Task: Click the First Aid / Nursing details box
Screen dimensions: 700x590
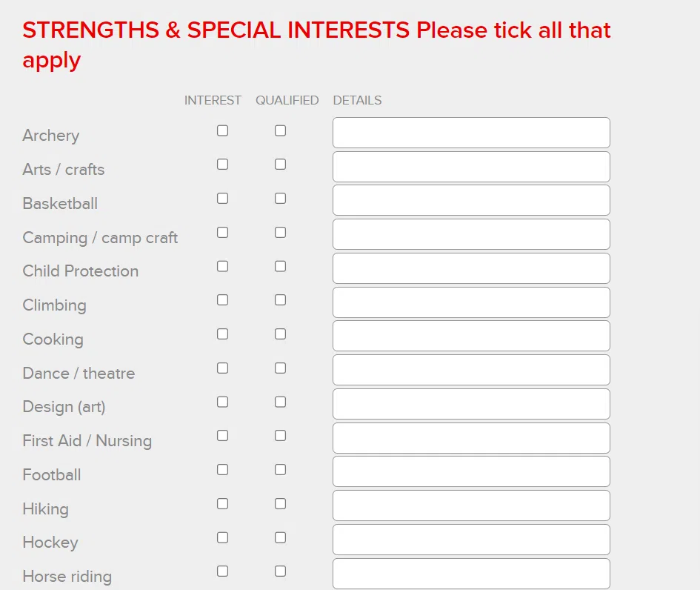Action: [471, 438]
